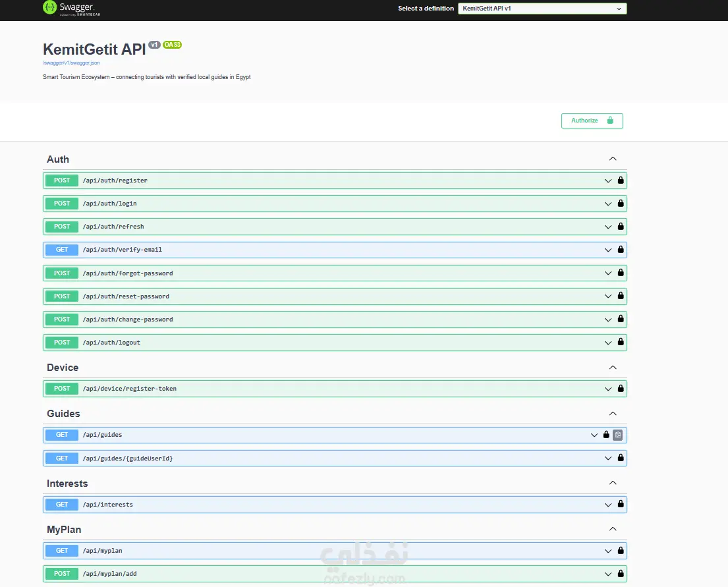
Task: Collapse the Auth section chevron
Action: (x=613, y=159)
